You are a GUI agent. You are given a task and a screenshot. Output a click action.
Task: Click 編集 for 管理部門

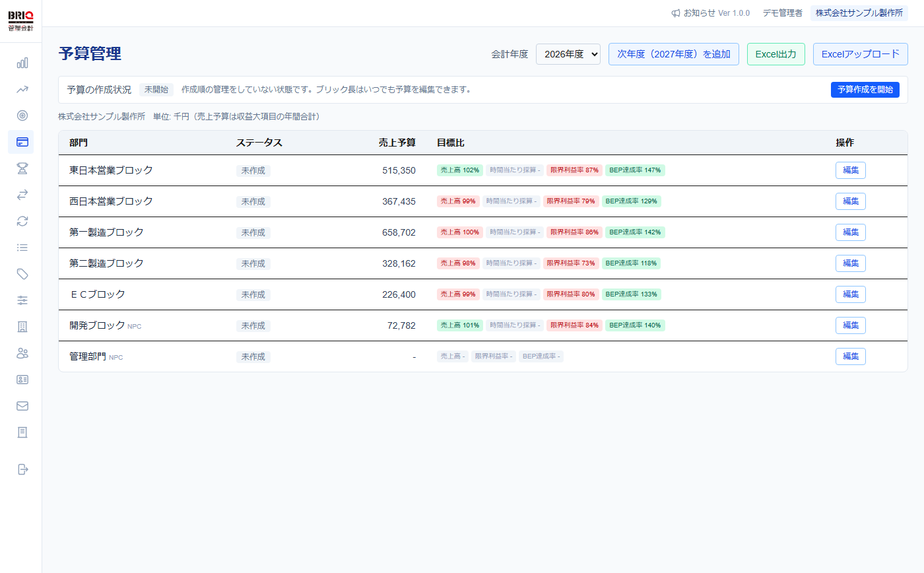pyautogui.click(x=851, y=356)
